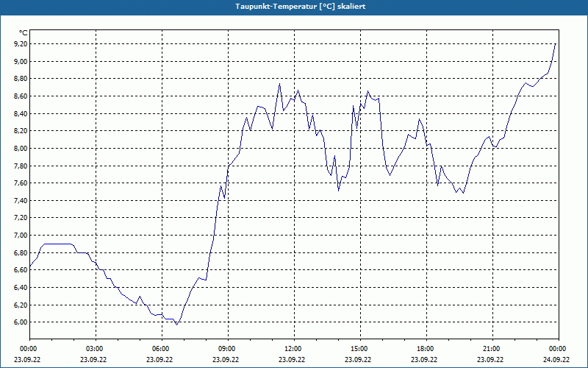Click the y-axis value '7,20'
Viewport: 588px width, 368px height.
[21, 218]
